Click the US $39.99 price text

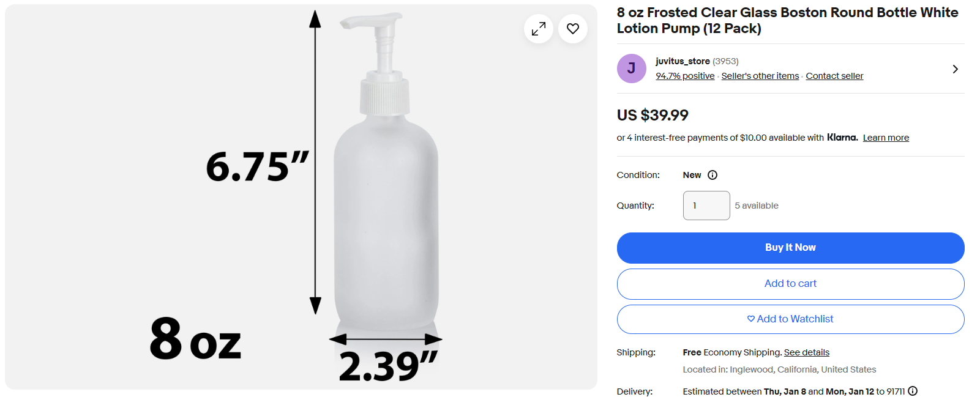coord(653,115)
